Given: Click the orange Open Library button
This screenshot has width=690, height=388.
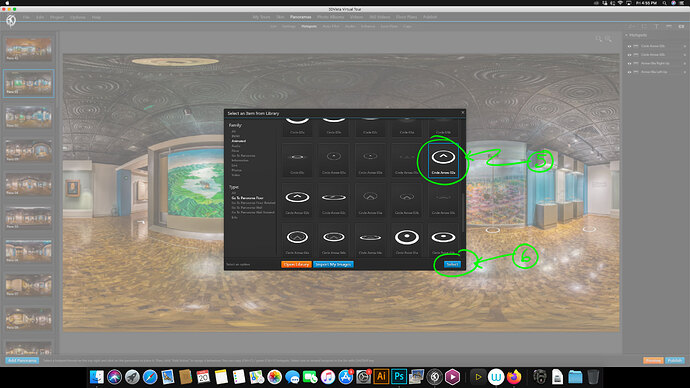Looking at the screenshot, I should coord(296,264).
